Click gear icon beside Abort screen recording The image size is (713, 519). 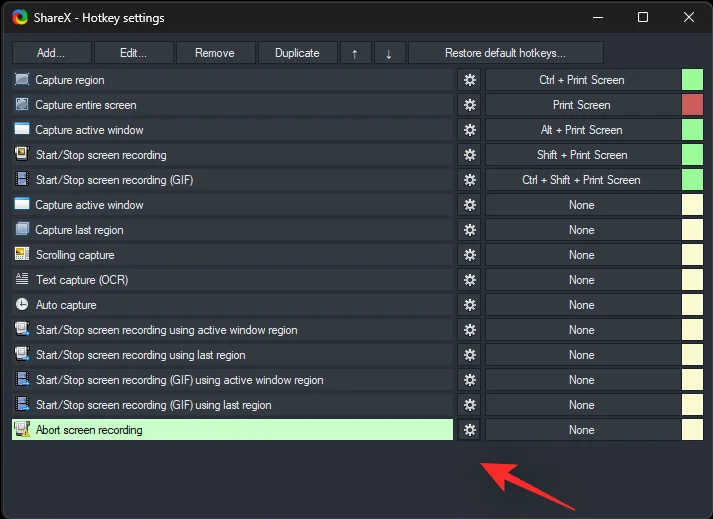coord(469,430)
